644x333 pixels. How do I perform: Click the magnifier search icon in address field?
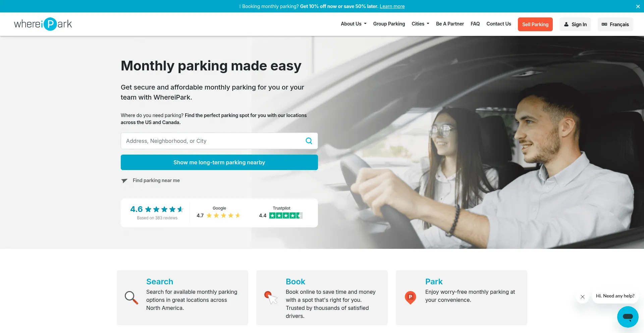309,141
